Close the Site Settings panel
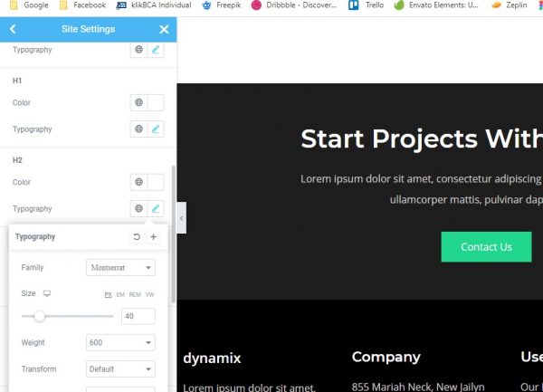The image size is (543, 392). point(164,29)
